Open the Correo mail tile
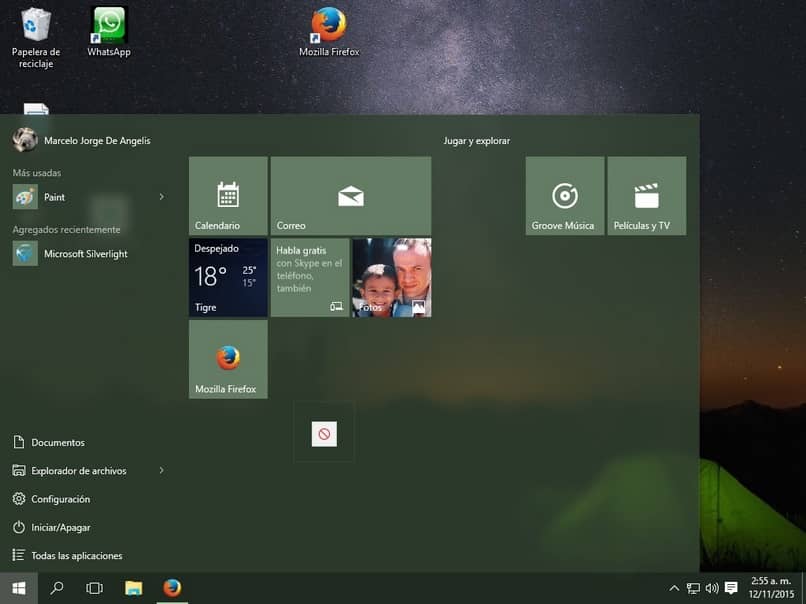The width and height of the screenshot is (806, 604). (x=350, y=195)
